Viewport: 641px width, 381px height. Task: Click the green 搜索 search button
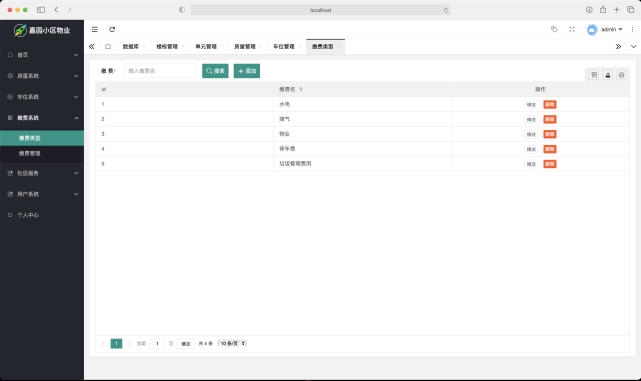click(x=215, y=71)
